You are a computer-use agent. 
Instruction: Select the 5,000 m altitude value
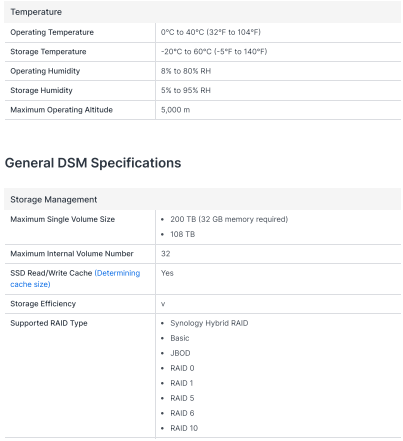click(x=175, y=110)
